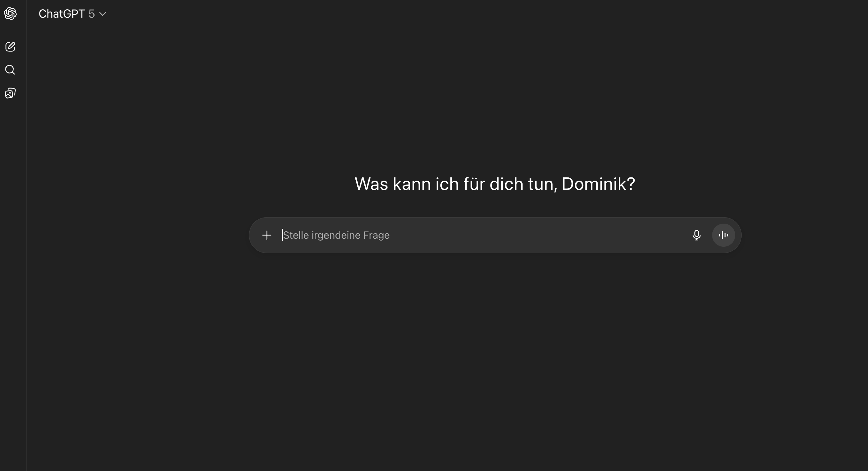
Task: Click the ChatGPT logo in the sidebar
Action: tap(10, 13)
